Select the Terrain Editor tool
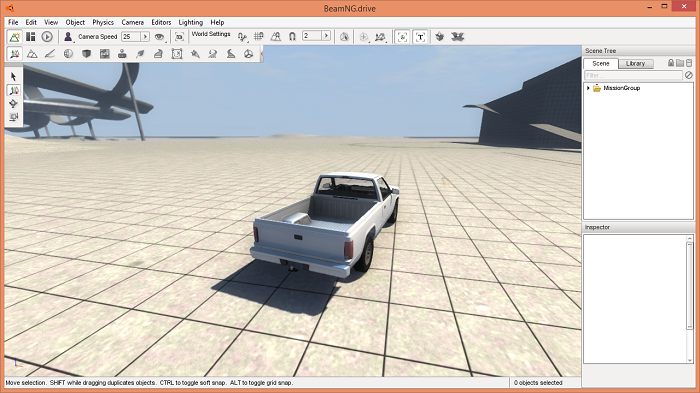This screenshot has width=700, height=393. (x=32, y=54)
